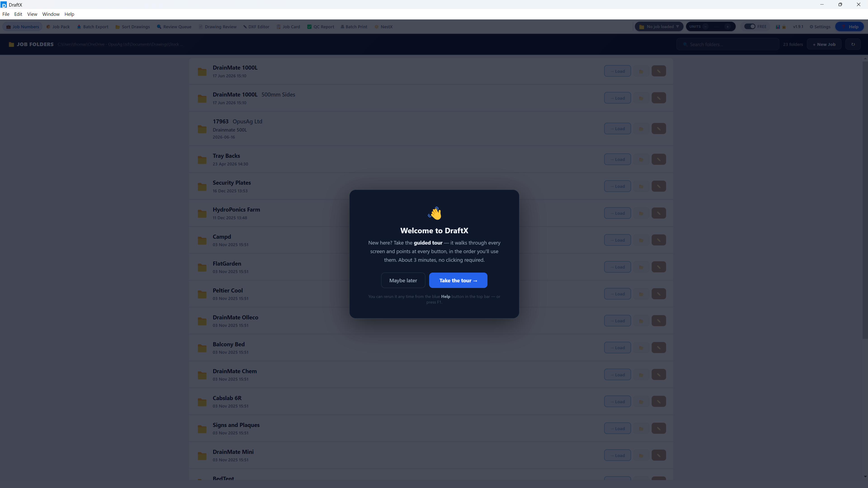Viewport: 868px width, 488px height.
Task: Click the JOB FOLDERS path text
Action: [120, 44]
